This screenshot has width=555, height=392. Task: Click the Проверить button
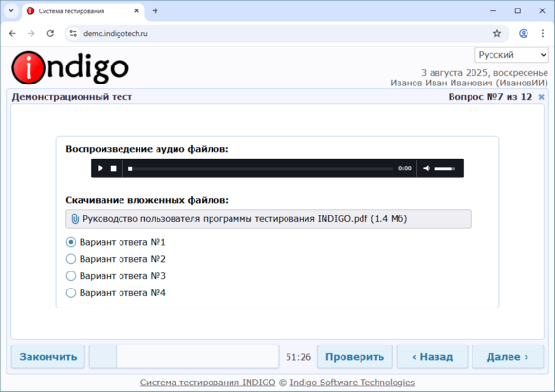click(355, 357)
